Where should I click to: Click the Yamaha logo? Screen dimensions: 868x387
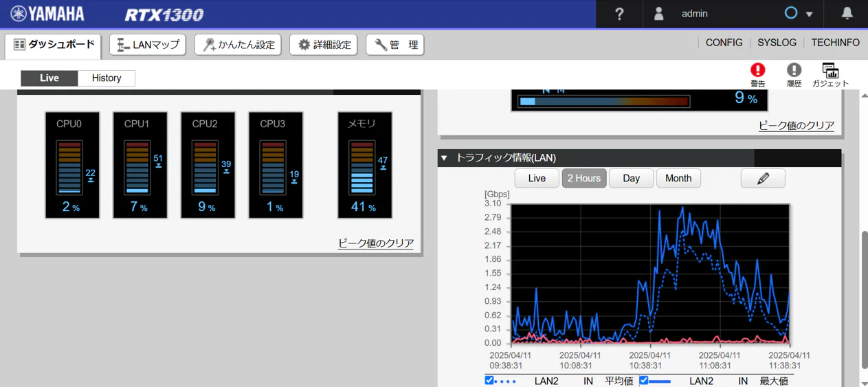pos(47,14)
